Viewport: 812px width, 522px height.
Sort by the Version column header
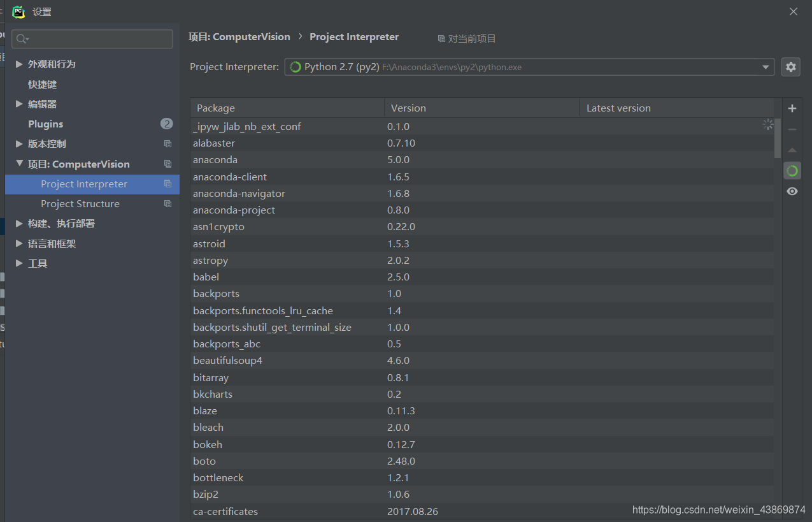point(482,108)
